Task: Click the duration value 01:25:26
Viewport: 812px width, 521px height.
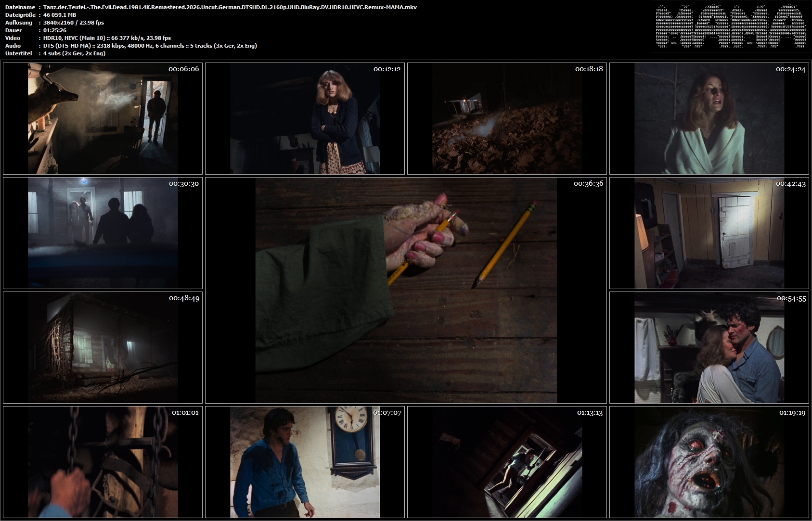Action: (x=55, y=30)
